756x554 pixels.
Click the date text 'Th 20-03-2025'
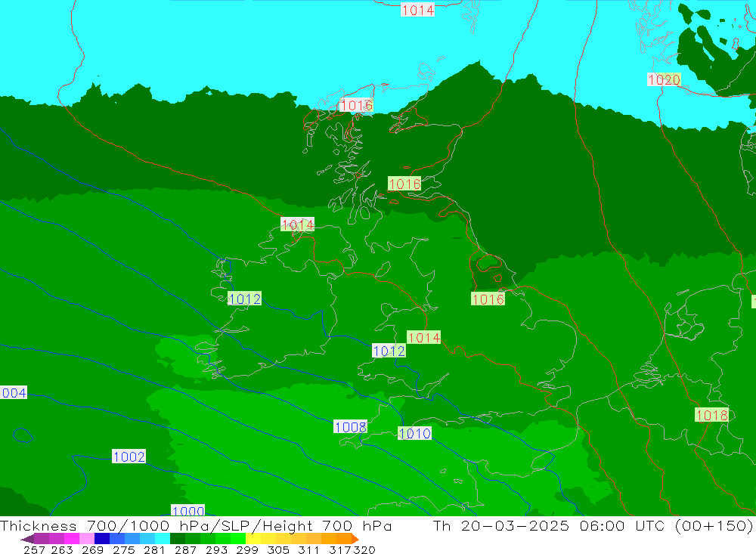tap(501, 525)
